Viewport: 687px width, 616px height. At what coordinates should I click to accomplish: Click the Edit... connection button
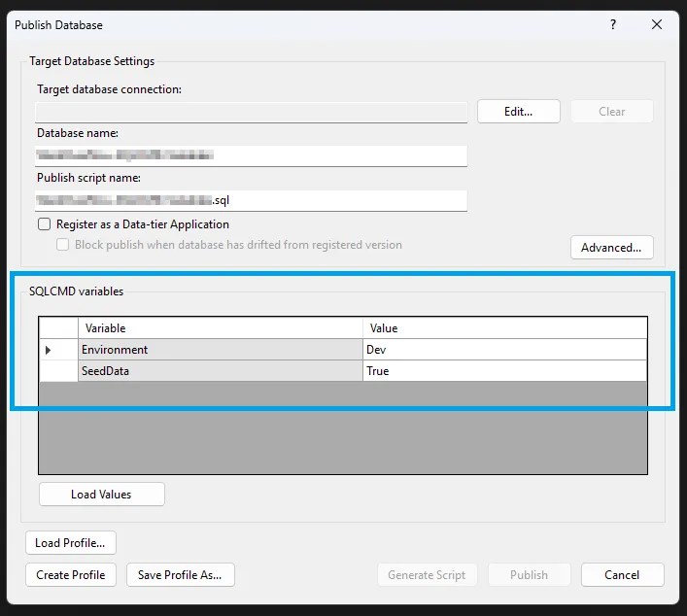coord(518,112)
